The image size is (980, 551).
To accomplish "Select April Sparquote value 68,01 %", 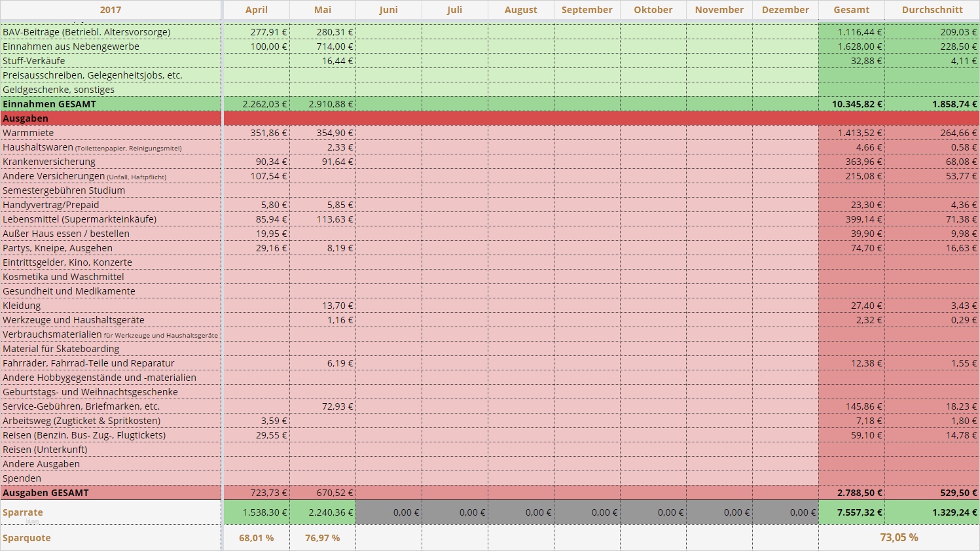I will tap(257, 538).
